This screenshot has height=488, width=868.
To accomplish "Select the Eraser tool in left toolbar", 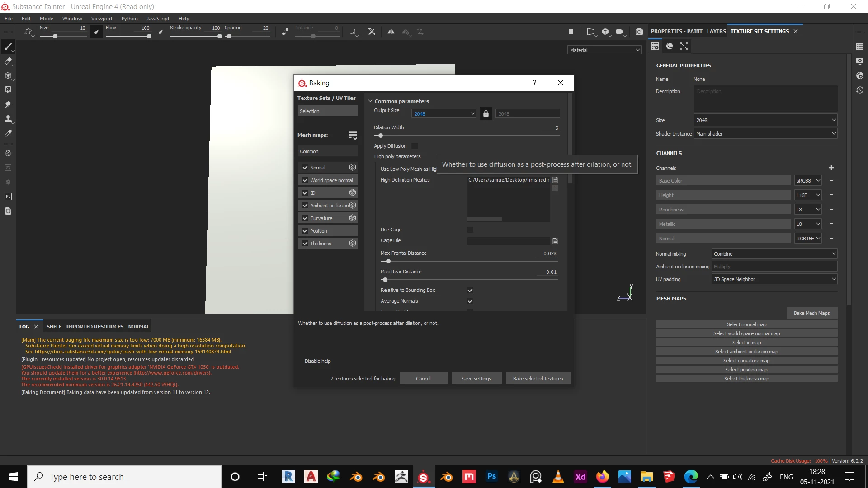I will [x=8, y=61].
